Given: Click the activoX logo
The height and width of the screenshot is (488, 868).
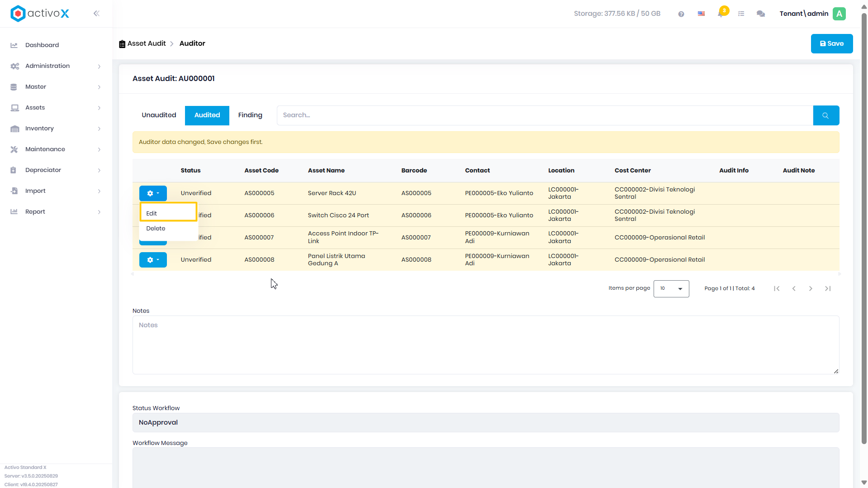Looking at the screenshot, I should tap(40, 14).
